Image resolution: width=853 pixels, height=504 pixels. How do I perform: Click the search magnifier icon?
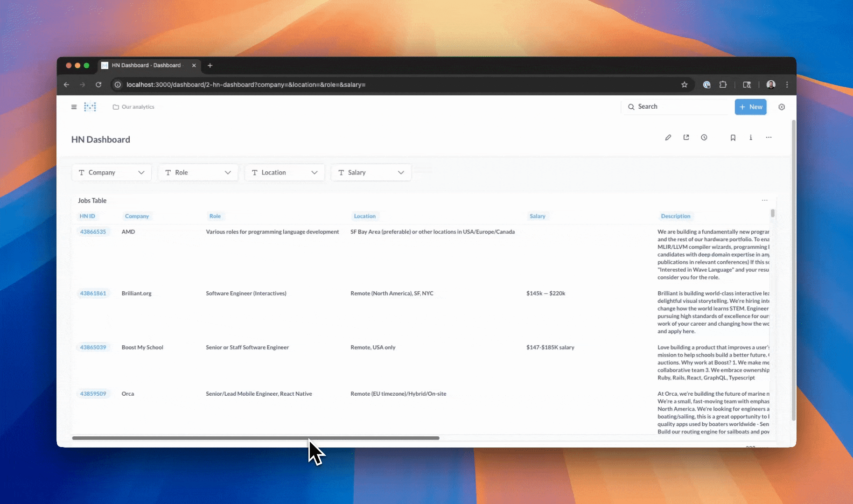click(x=631, y=106)
